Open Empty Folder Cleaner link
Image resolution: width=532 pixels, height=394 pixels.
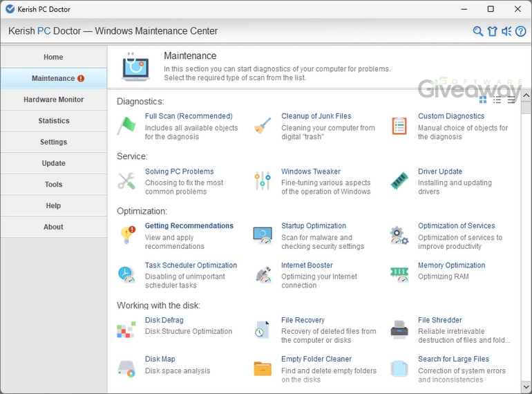(316, 359)
